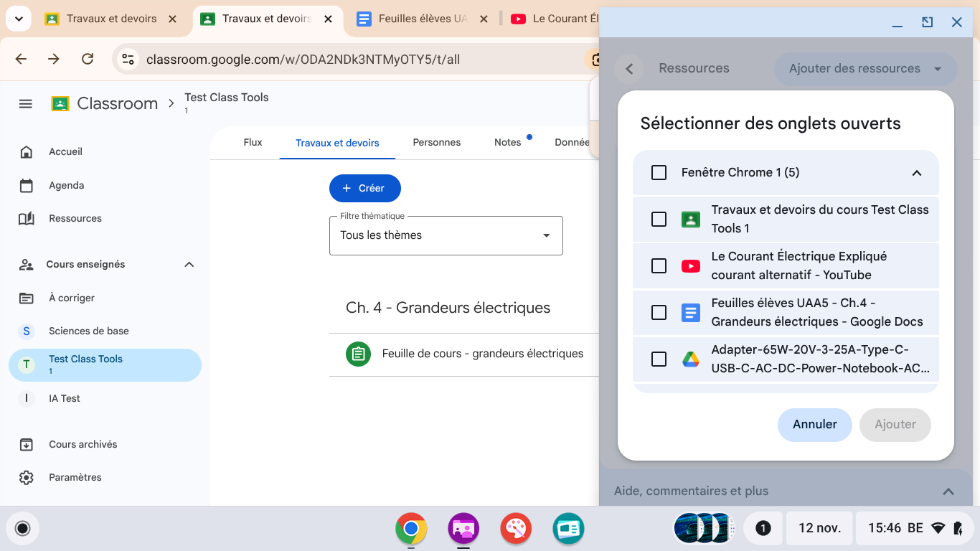
Task: Select the YouTube Le Courant Électrique tab checkbox
Action: [x=659, y=266]
